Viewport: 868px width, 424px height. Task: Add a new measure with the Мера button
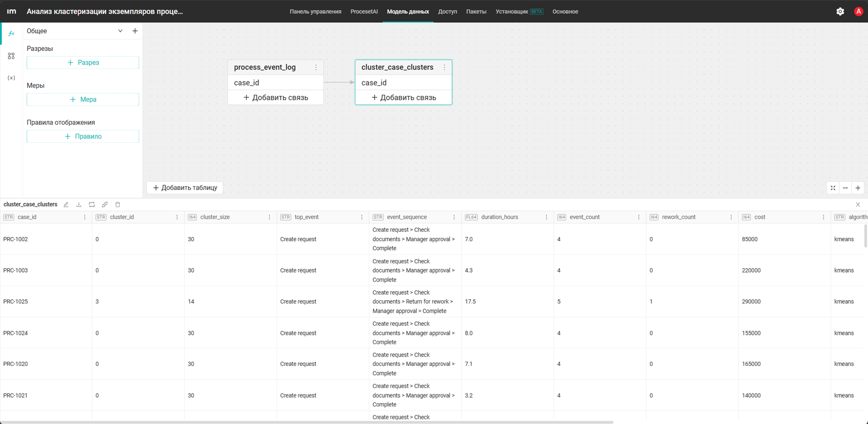point(83,99)
